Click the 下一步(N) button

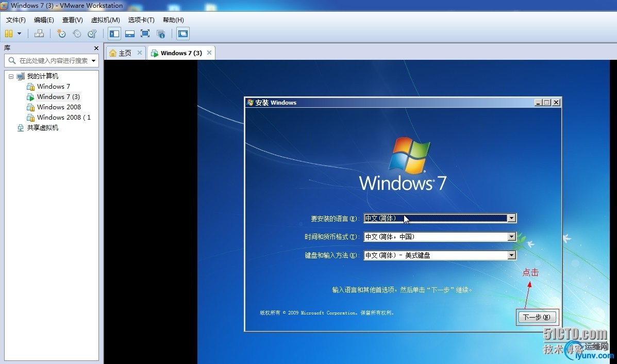click(x=537, y=317)
